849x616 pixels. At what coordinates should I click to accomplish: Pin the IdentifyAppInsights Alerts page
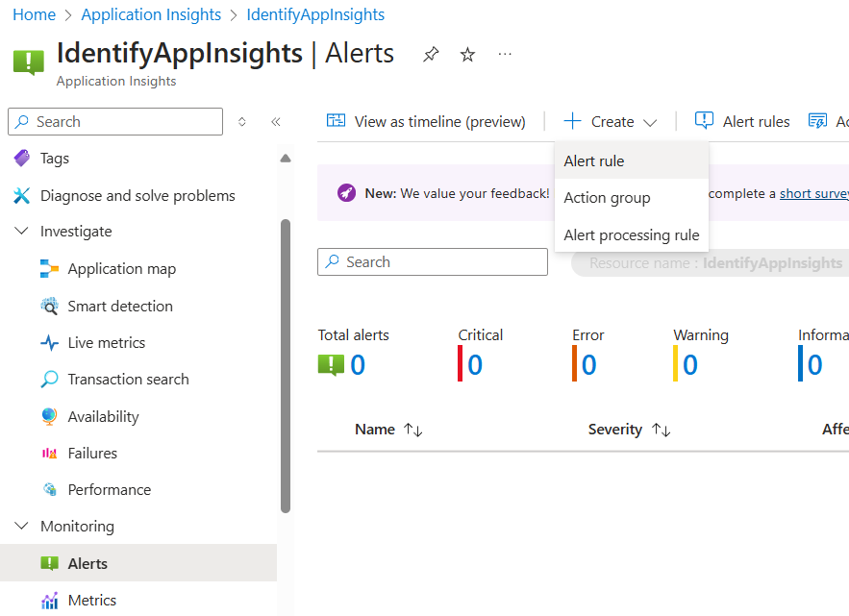coord(431,54)
